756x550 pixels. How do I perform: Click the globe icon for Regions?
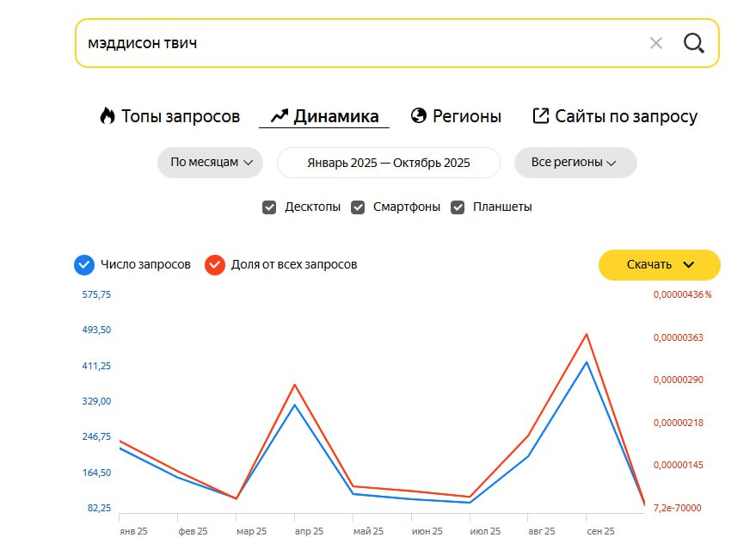(x=419, y=116)
